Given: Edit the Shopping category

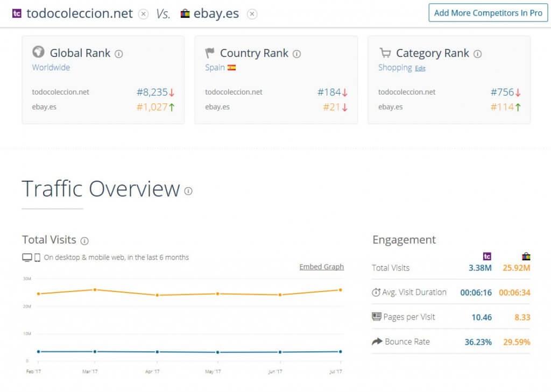Looking at the screenshot, I should 420,68.
